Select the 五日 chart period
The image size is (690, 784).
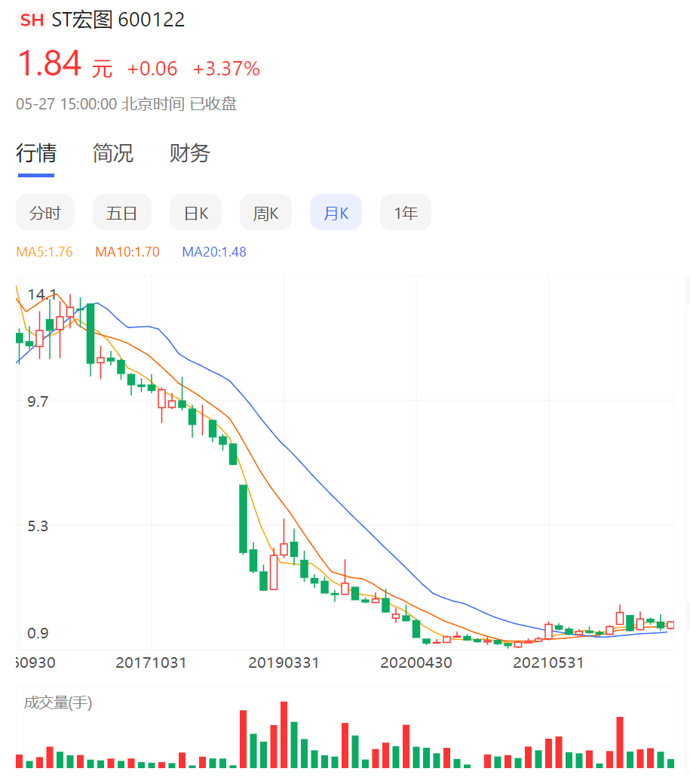[x=121, y=213]
